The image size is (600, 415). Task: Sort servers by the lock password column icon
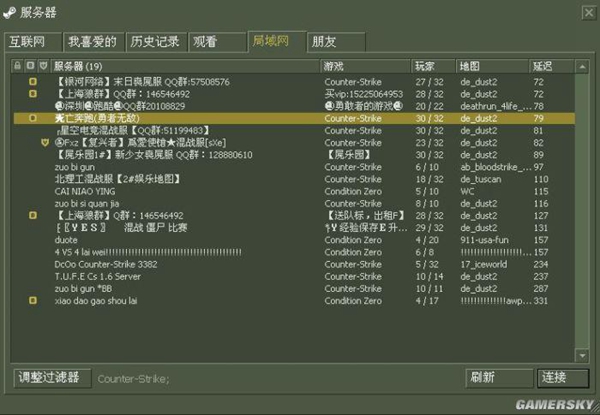pos(17,66)
